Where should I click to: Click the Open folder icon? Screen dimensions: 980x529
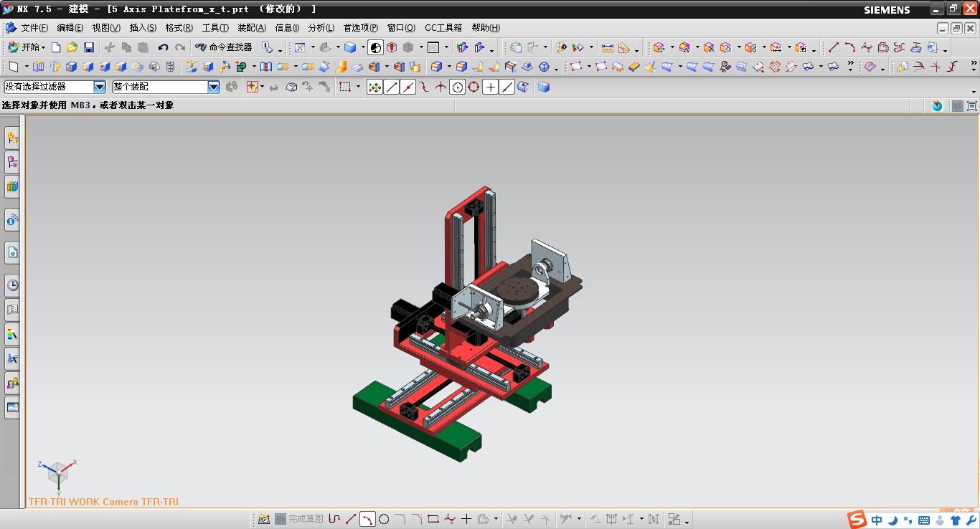click(72, 47)
